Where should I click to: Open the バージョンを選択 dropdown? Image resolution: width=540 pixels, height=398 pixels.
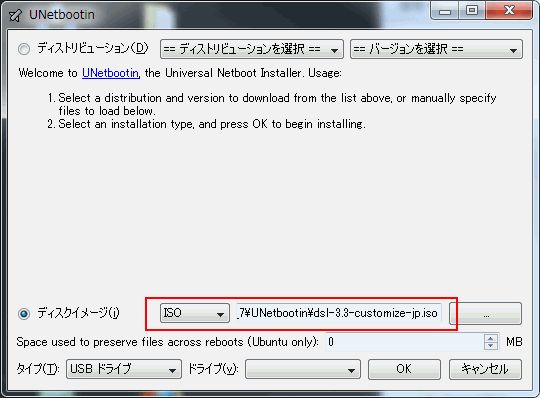[x=436, y=49]
